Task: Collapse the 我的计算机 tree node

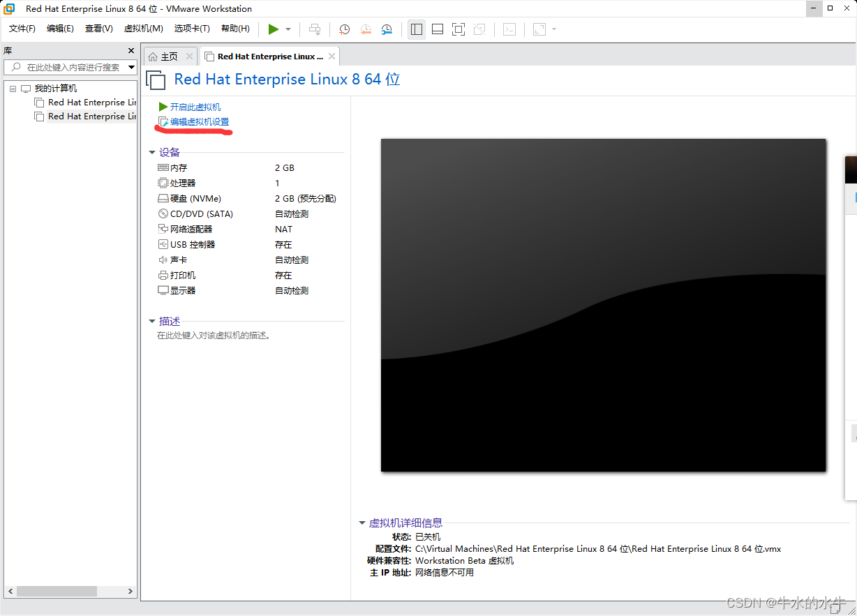Action: tap(13, 89)
